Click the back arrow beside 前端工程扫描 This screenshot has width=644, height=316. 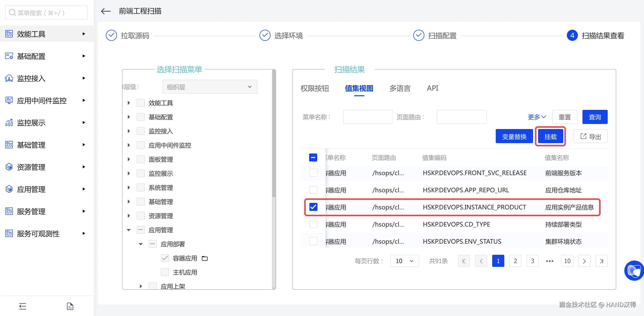pyautogui.click(x=106, y=11)
